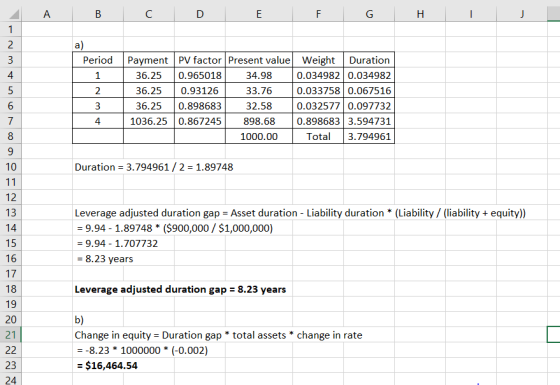The height and width of the screenshot is (385, 560).
Task: Click the Payment header cell
Action: [x=149, y=60]
